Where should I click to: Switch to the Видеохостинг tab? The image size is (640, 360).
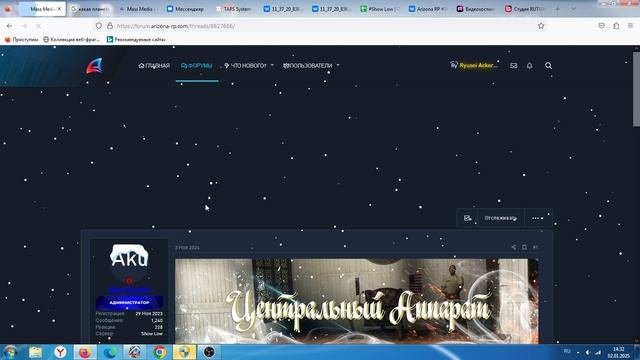[x=475, y=9]
